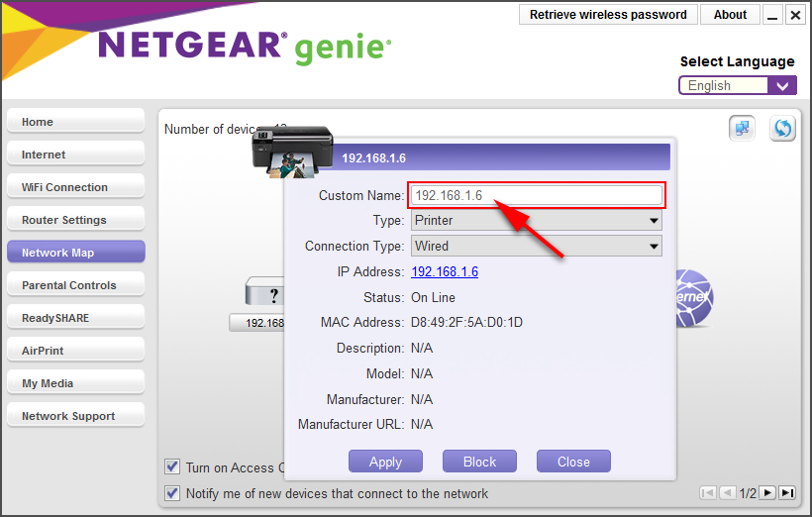Expand the device Type dropdown
Viewport: 812px width, 517px height.
click(536, 221)
